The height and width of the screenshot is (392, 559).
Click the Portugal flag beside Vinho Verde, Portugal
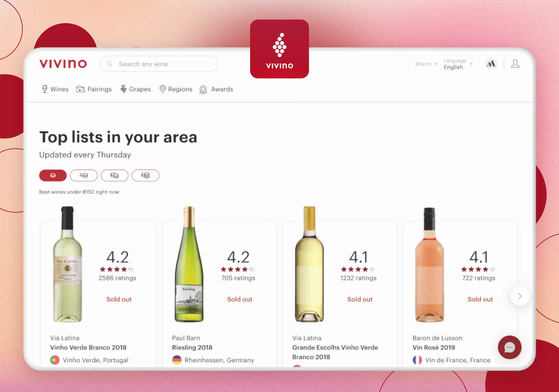point(55,360)
